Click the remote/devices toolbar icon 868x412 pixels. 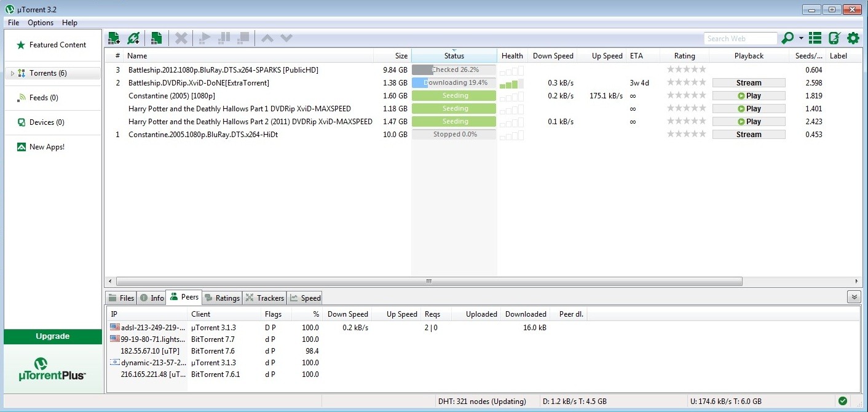point(834,38)
